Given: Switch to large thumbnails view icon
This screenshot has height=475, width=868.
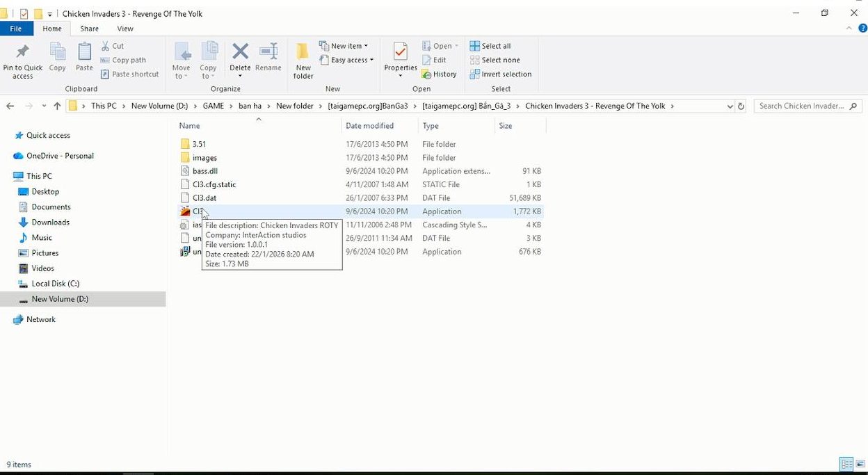Looking at the screenshot, I should tap(860, 464).
